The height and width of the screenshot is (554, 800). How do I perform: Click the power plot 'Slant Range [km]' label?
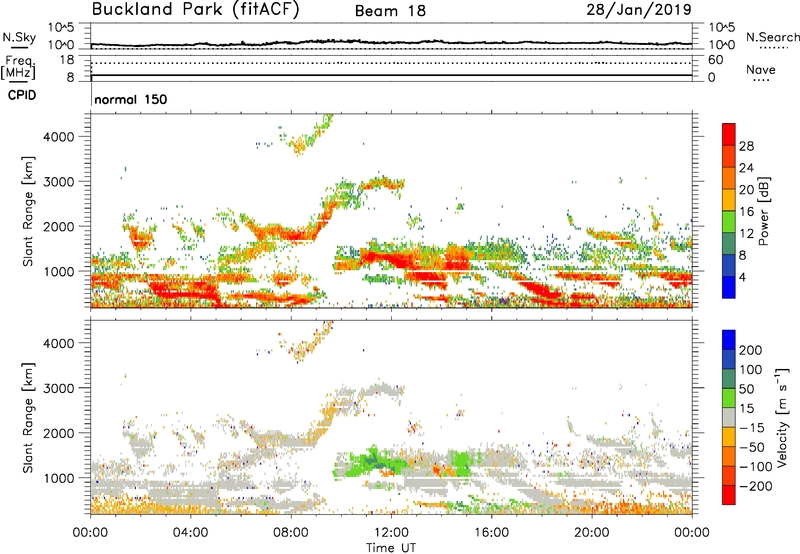(x=28, y=211)
